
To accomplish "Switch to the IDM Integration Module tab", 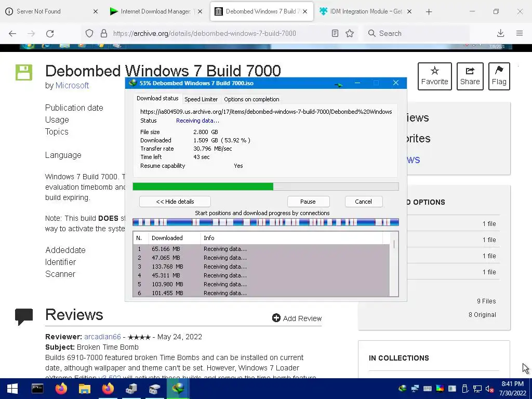I will click(366, 11).
